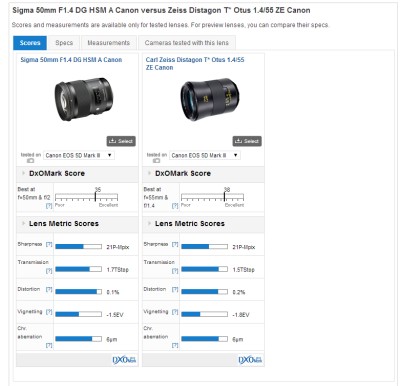The width and height of the screenshot is (400, 386).
Task: Open Transmission help [?] in Sigma column
Action: tap(49, 271)
